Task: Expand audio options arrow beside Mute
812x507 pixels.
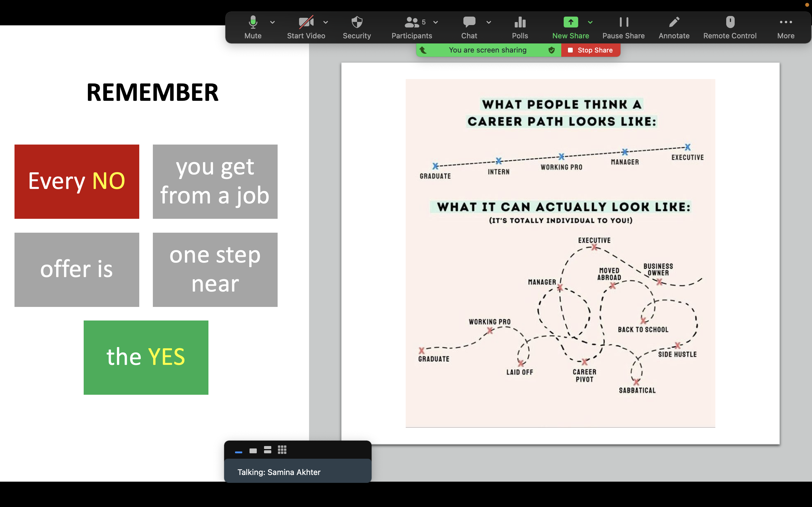Action: click(272, 22)
